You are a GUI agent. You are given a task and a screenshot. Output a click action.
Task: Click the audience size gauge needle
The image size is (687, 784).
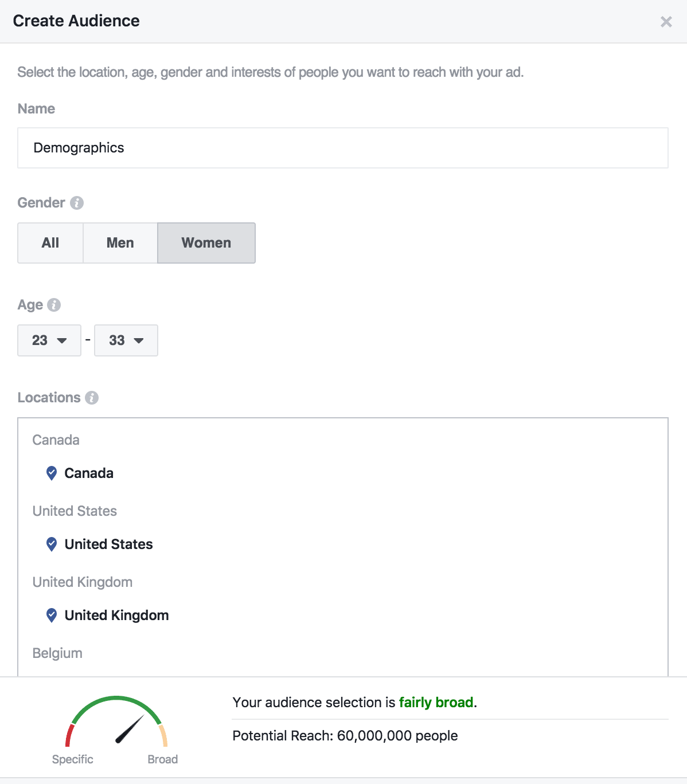(x=130, y=729)
